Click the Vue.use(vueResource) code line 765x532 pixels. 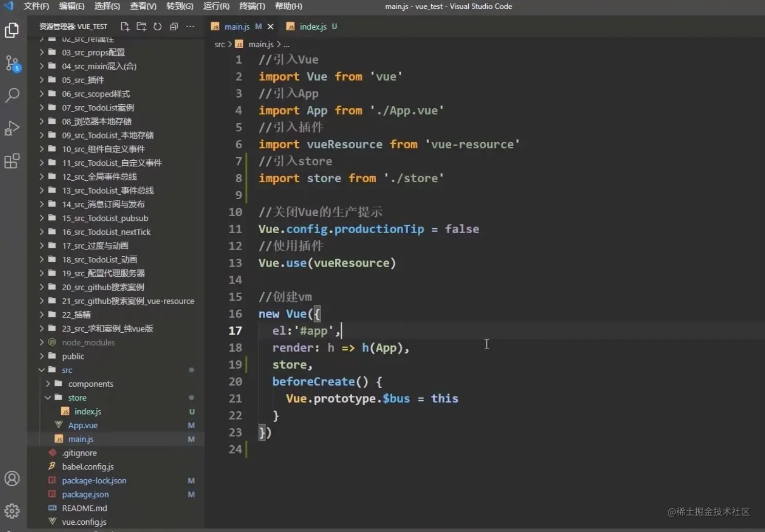[x=327, y=263]
